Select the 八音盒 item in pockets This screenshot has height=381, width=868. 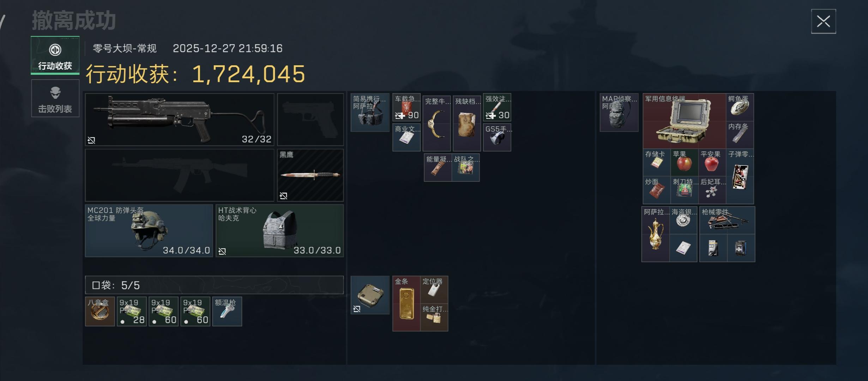(x=100, y=312)
